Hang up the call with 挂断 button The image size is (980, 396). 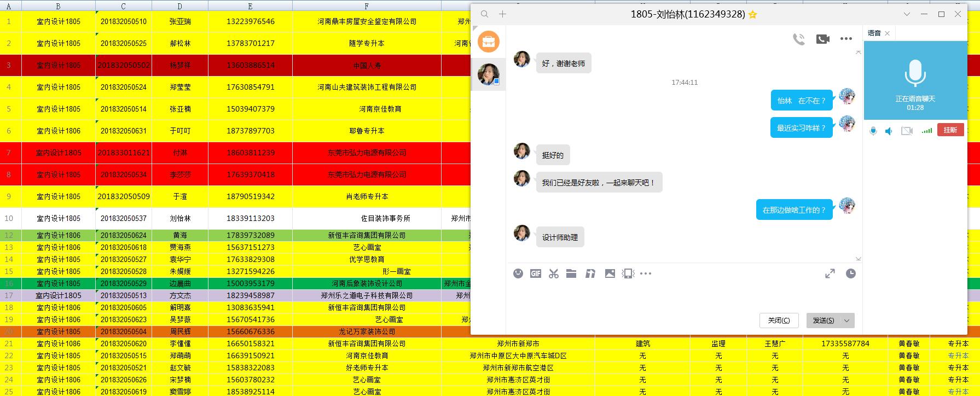click(950, 130)
